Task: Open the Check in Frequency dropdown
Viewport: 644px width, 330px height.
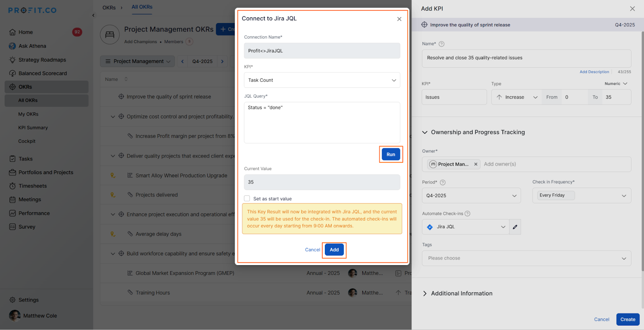Action: coord(582,195)
